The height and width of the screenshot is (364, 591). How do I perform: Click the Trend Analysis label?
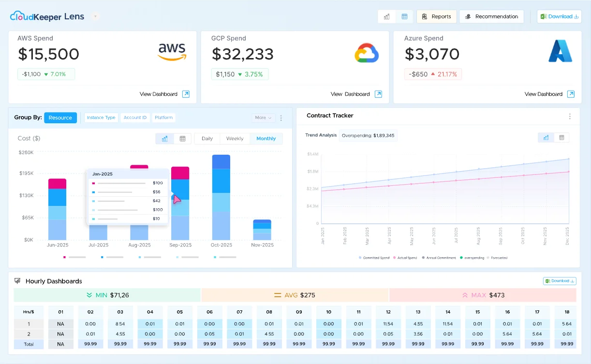tap(321, 135)
